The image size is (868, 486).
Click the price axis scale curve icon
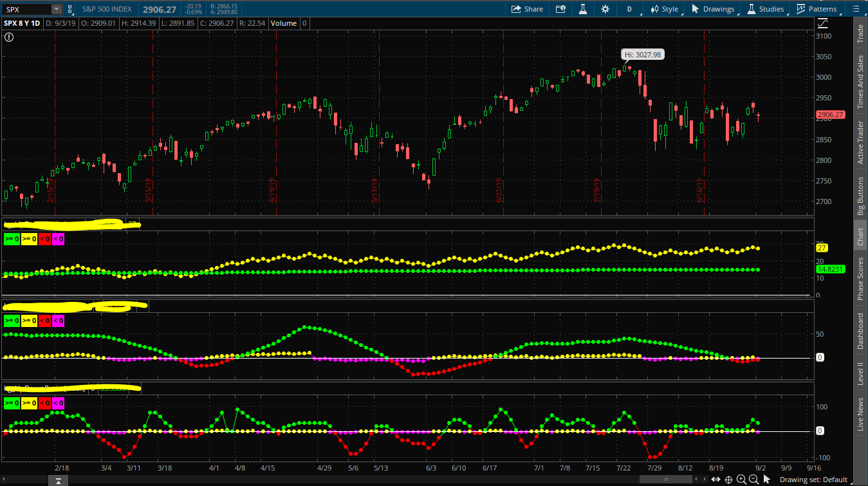tap(823, 23)
